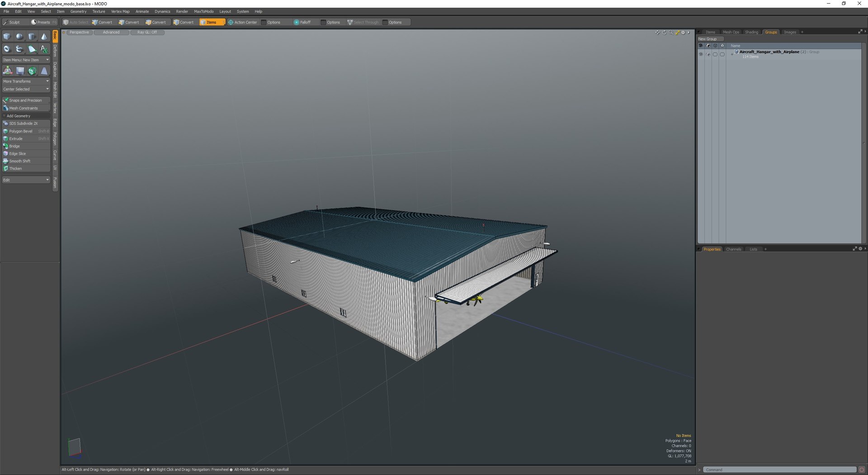Viewport: 868px width, 475px height.
Task: Select the Pen polygon tool
Action: [x=32, y=49]
